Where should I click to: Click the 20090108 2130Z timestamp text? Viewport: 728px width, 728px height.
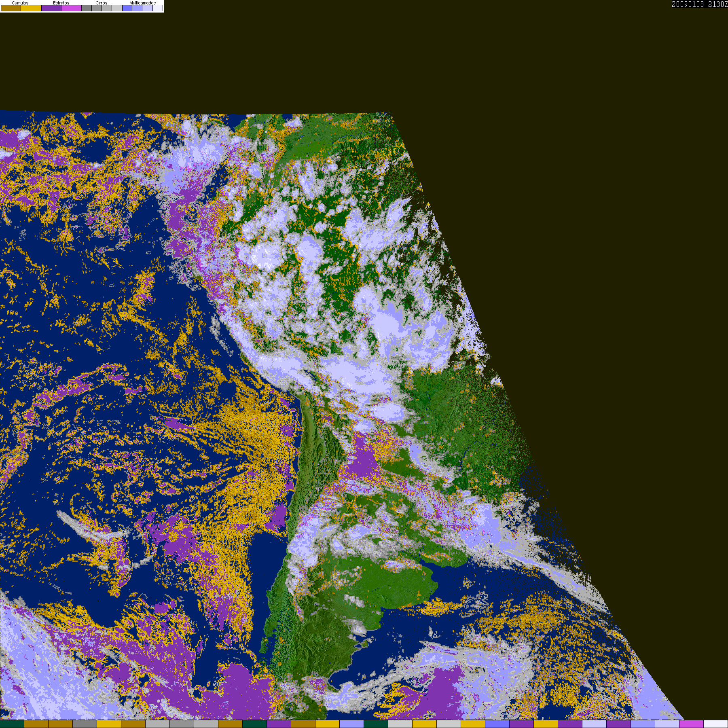point(700,4)
